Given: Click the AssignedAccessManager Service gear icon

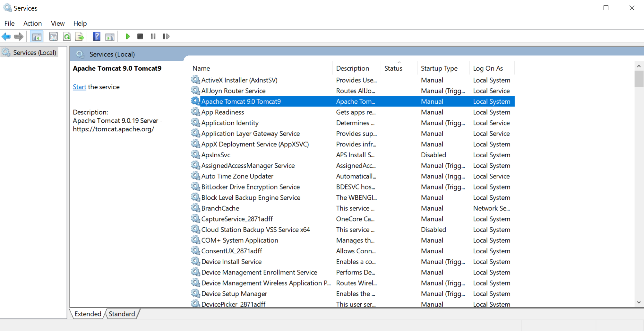Looking at the screenshot, I should 195,165.
